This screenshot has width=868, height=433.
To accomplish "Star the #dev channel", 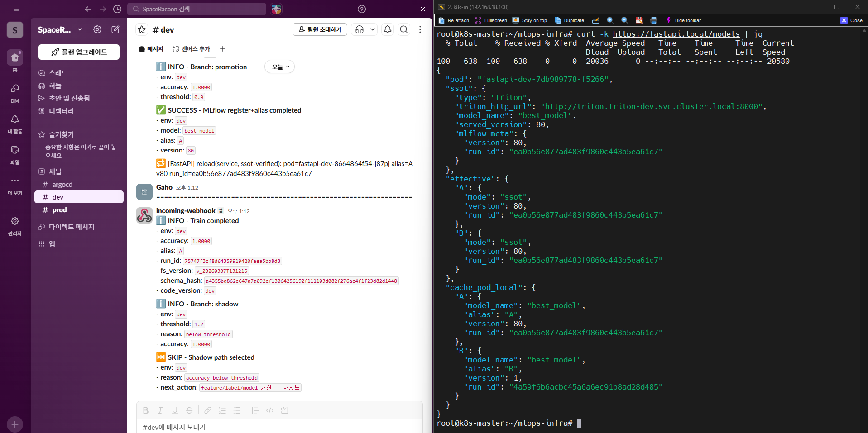I will tap(142, 29).
